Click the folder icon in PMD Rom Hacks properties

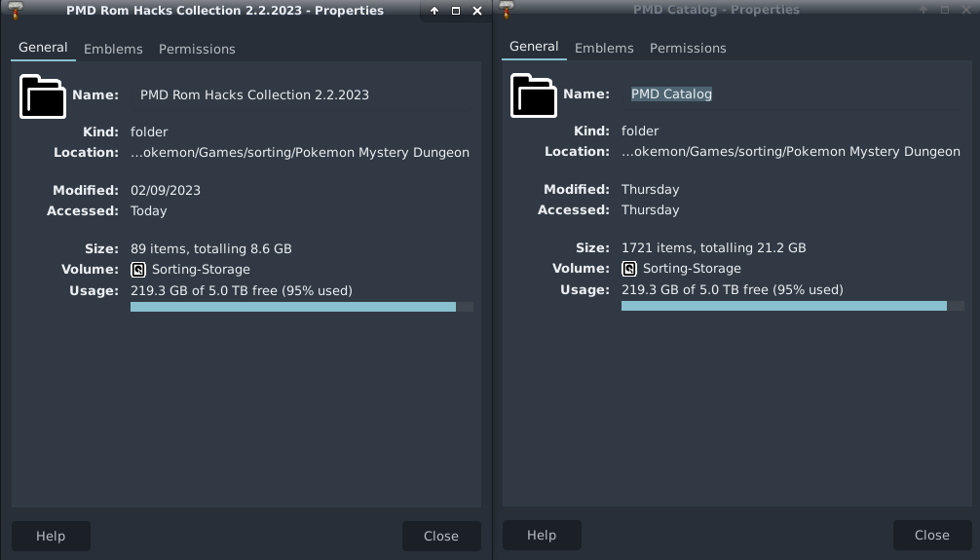(x=43, y=95)
